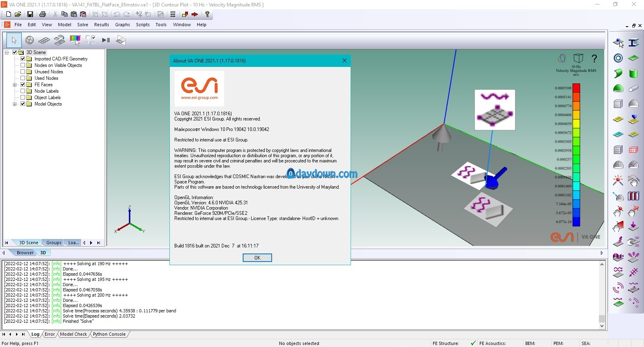Click the green plate with wave icon
This screenshot has width=644, height=347.
pos(618,303)
